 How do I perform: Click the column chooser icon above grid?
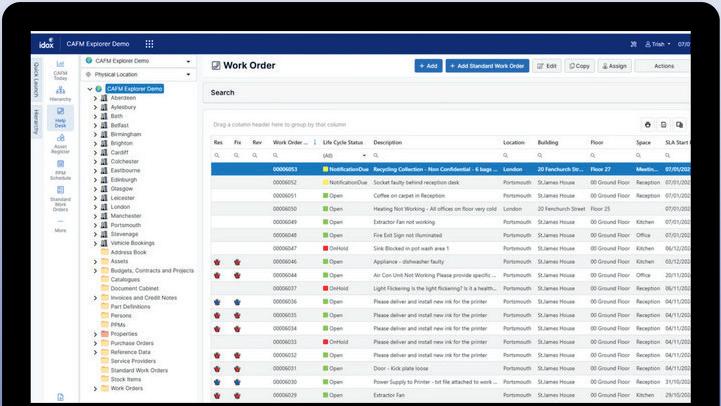[679, 125]
